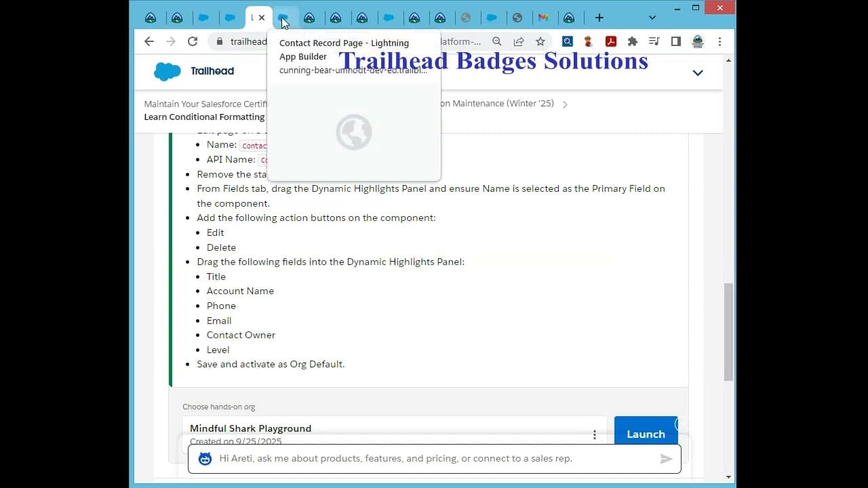Open the Extensions puzzle-piece menu
The height and width of the screenshot is (488, 868).
coord(633,41)
